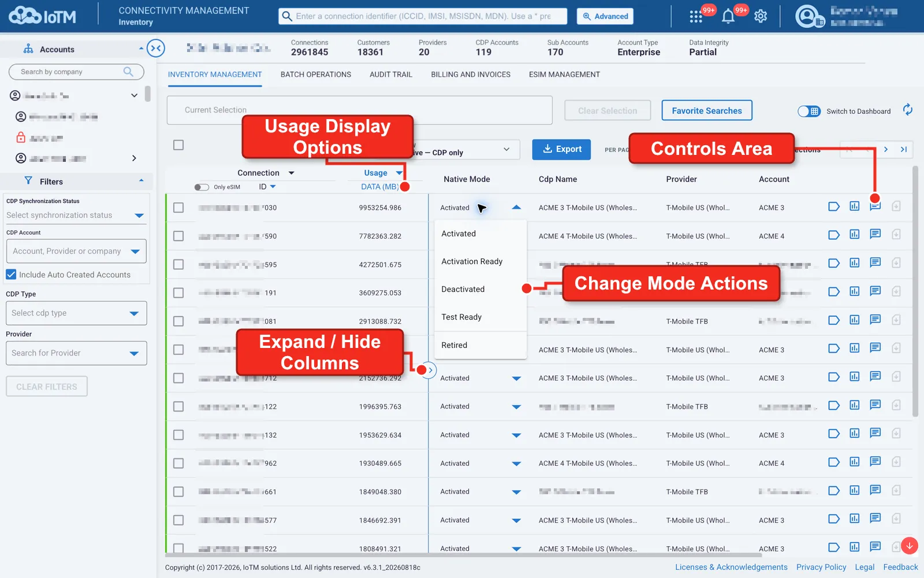The width and height of the screenshot is (924, 578).
Task: Open the Feedback link
Action: point(900,567)
